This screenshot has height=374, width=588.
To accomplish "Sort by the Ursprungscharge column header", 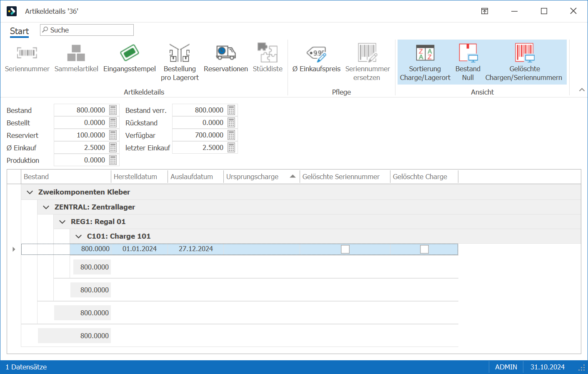I will coord(262,177).
